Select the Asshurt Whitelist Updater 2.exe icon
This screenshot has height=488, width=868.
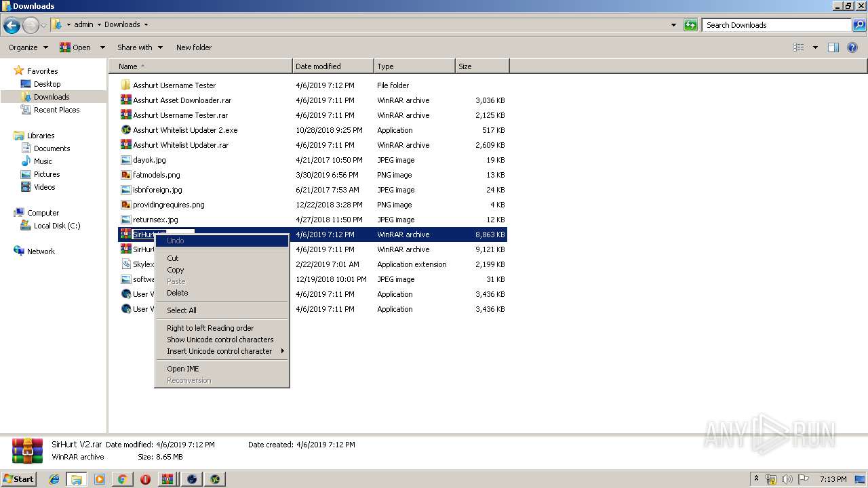click(125, 130)
